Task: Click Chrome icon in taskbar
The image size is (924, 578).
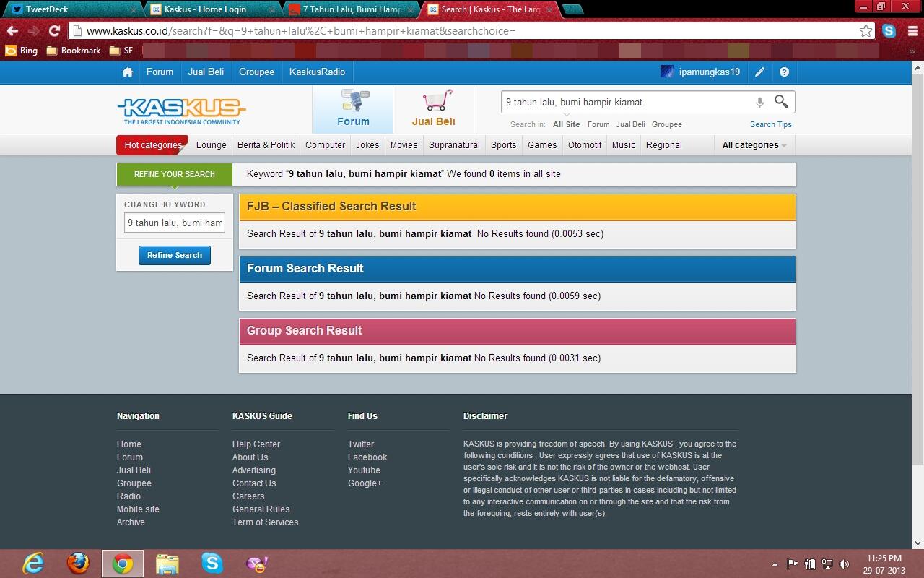Action: (x=123, y=563)
